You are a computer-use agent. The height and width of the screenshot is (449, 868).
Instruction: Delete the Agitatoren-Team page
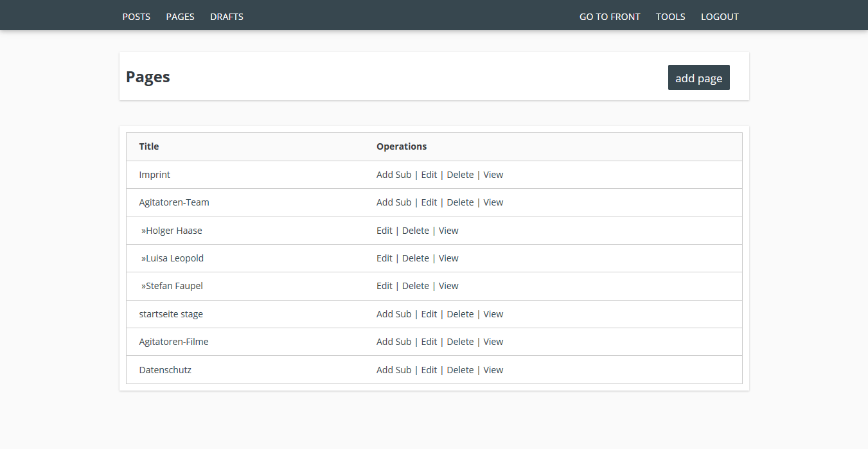point(460,202)
